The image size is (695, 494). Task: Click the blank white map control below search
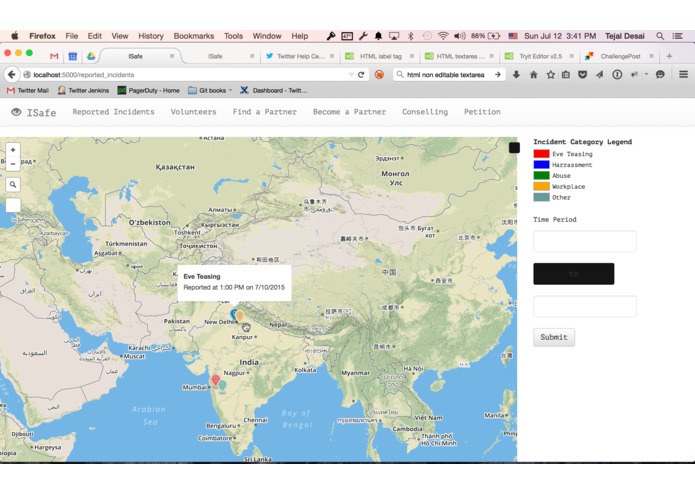click(13, 205)
